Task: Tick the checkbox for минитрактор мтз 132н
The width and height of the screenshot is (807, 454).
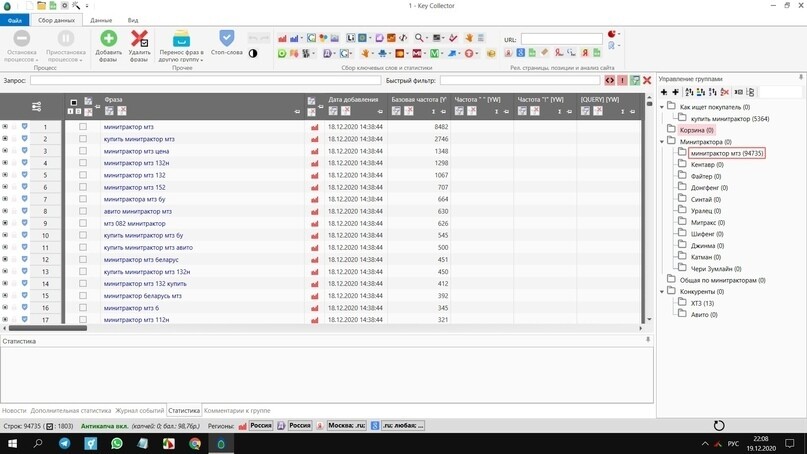Action: click(83, 163)
